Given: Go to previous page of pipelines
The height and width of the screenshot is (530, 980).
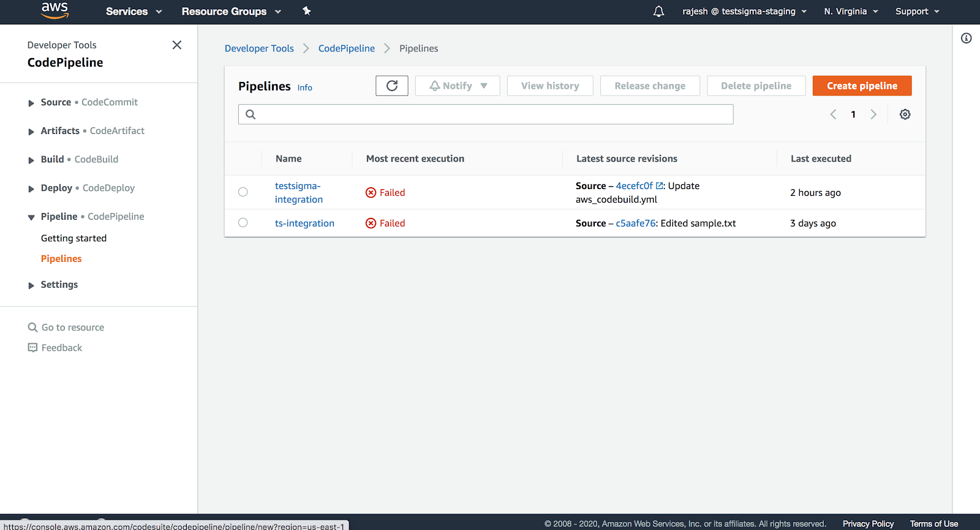Looking at the screenshot, I should click(833, 114).
